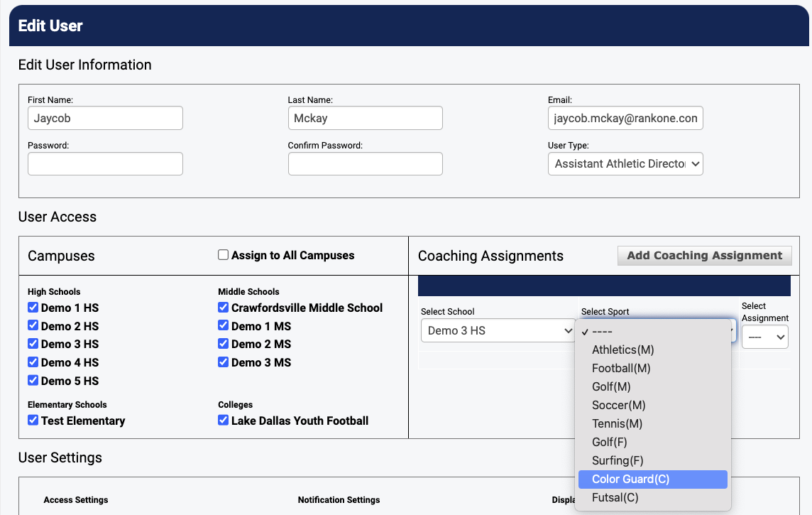Toggle the Demo 4 HS campus checkbox
Image resolution: width=812 pixels, height=515 pixels.
(x=33, y=362)
